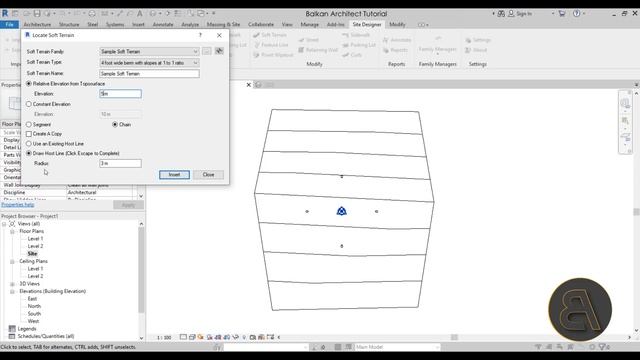Viewport: 640px width, 360px height.
Task: Open the File tab
Action: click(x=9, y=24)
